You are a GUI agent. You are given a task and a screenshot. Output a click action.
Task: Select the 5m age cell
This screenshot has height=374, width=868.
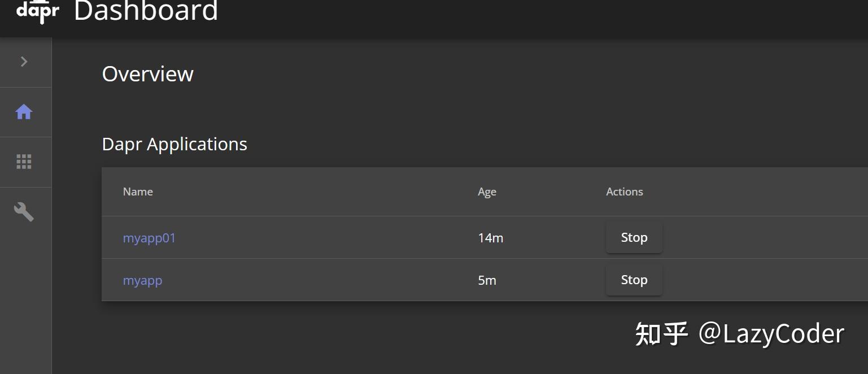click(x=487, y=280)
